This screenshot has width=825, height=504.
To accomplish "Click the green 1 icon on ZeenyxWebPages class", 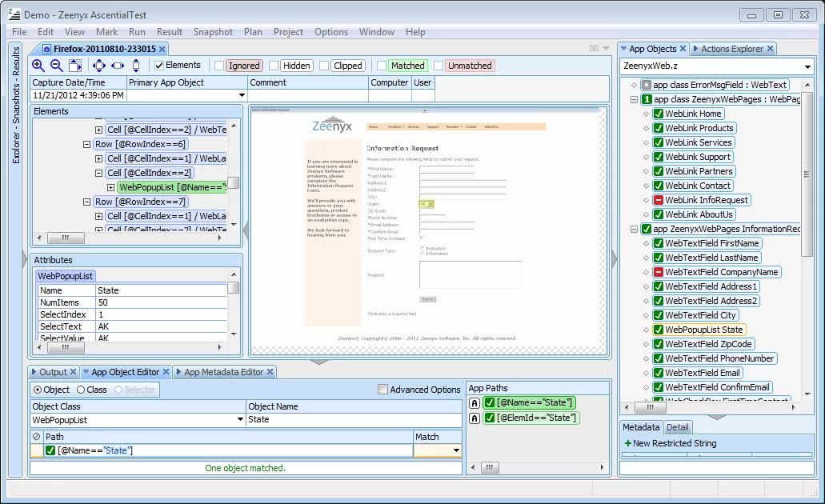I will tap(647, 99).
